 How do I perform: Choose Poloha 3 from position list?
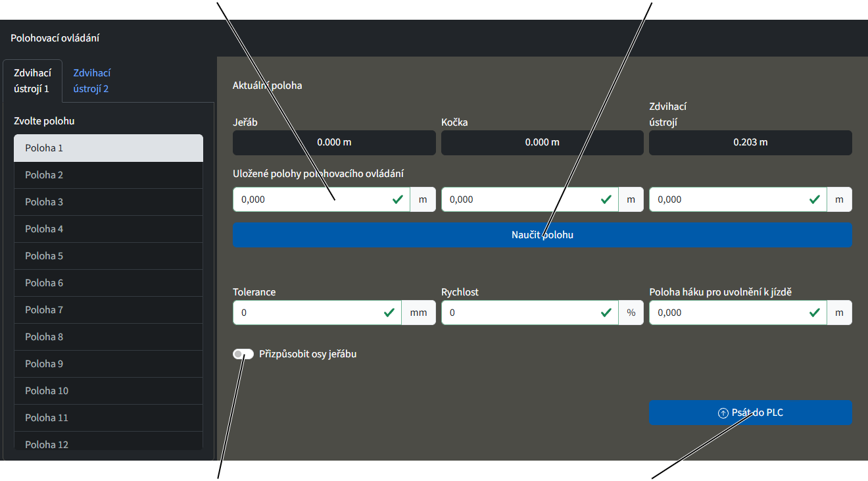(108, 202)
